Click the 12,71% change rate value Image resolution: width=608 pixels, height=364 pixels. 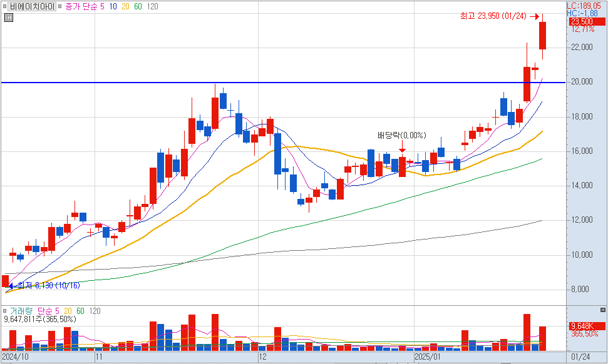pyautogui.click(x=583, y=29)
